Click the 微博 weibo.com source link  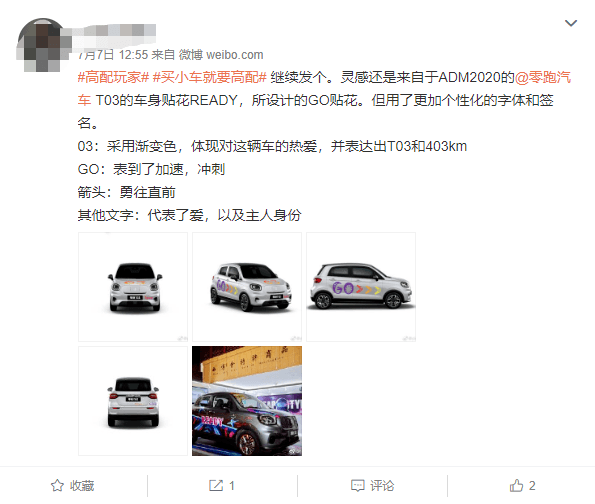(x=221, y=55)
